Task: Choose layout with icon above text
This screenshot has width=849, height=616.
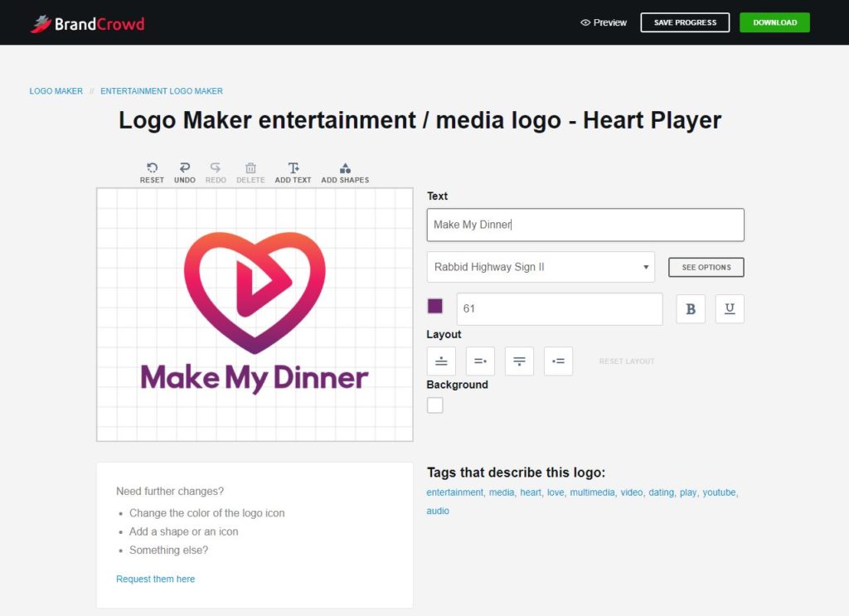Action: tap(441, 361)
